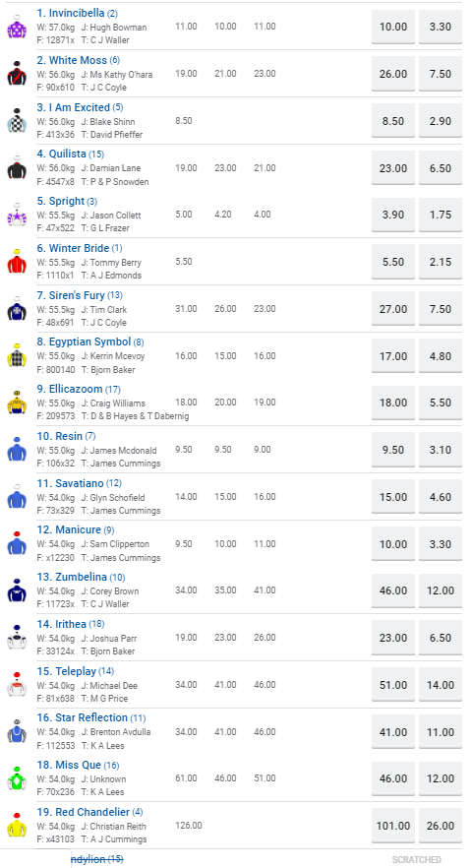Select 6.50 place odds for Irithea
The image size is (472, 868).
coord(441,638)
